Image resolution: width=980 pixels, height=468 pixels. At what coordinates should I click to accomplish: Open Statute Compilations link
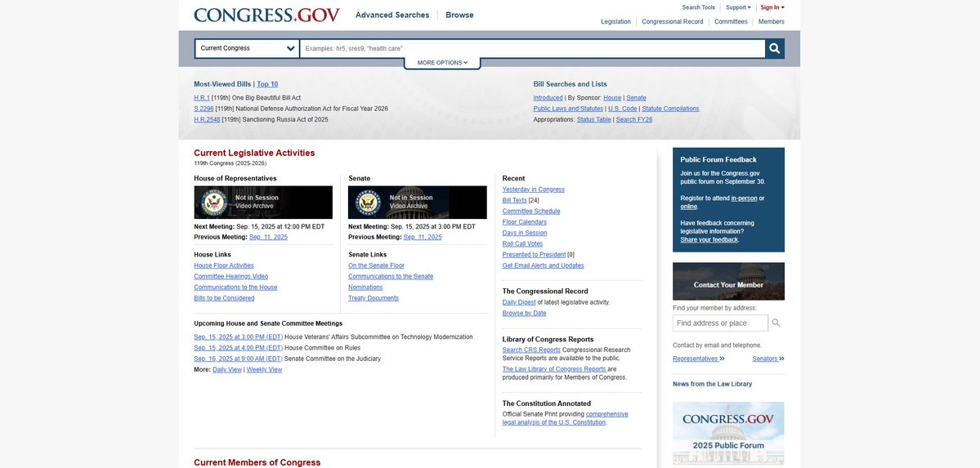coord(670,109)
